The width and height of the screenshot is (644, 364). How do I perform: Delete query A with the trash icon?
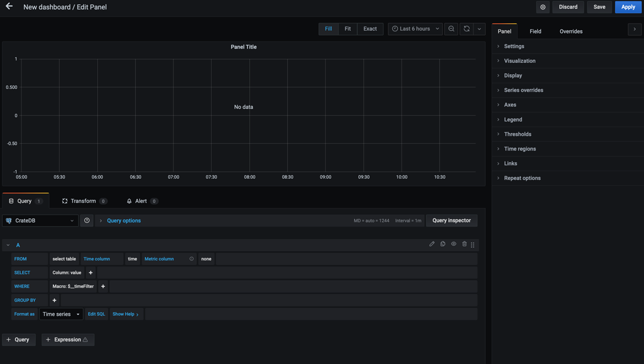[464, 244]
